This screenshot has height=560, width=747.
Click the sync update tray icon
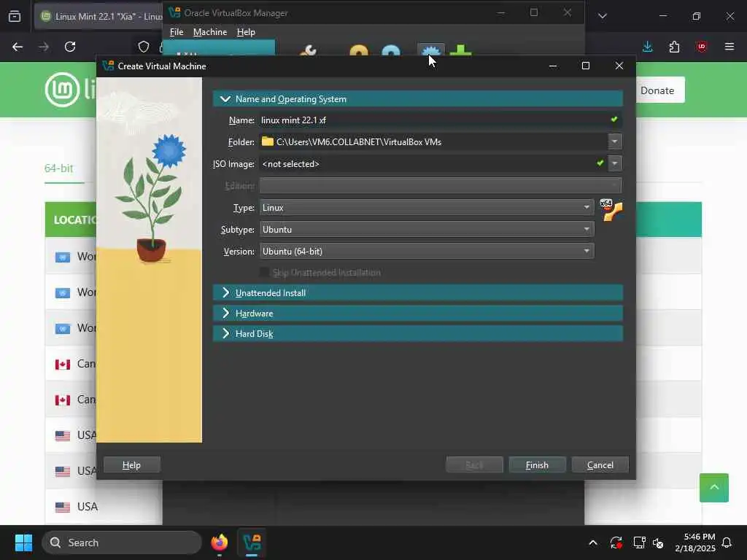click(616, 542)
